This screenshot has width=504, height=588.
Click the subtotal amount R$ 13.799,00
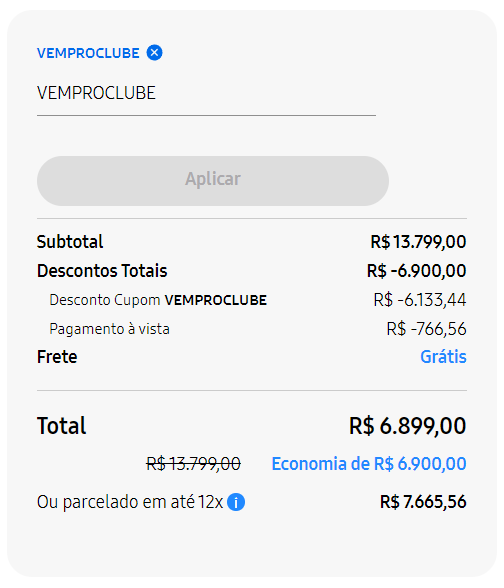click(x=418, y=242)
